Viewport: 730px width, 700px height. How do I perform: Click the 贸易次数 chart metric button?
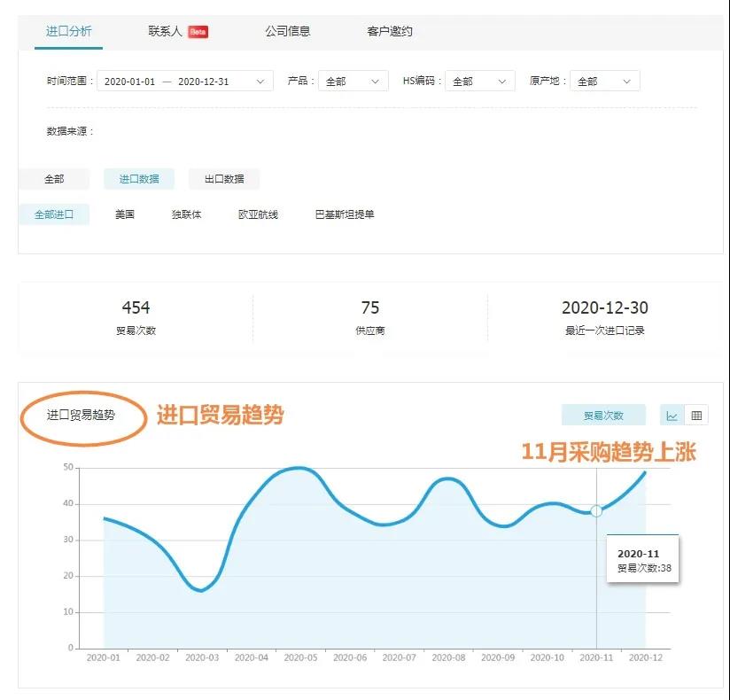point(603,416)
